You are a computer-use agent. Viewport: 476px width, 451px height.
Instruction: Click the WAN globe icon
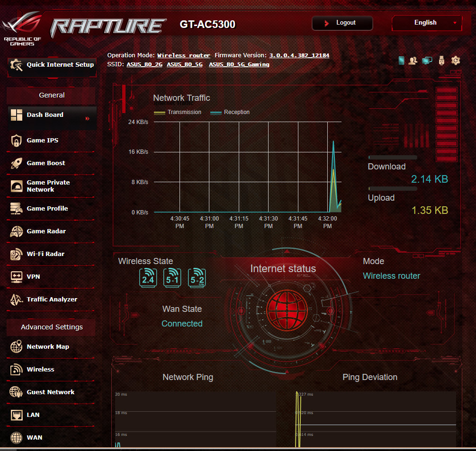[x=17, y=438]
